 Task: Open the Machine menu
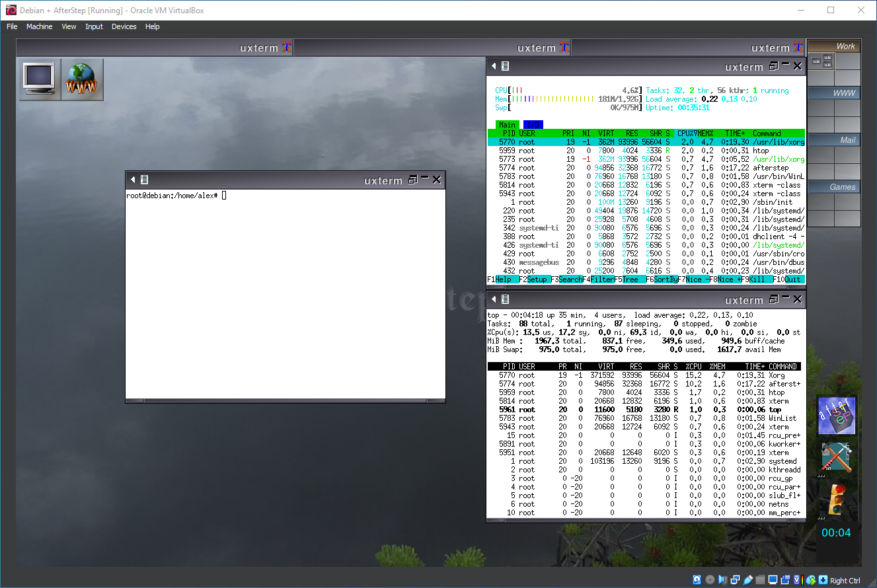tap(39, 26)
